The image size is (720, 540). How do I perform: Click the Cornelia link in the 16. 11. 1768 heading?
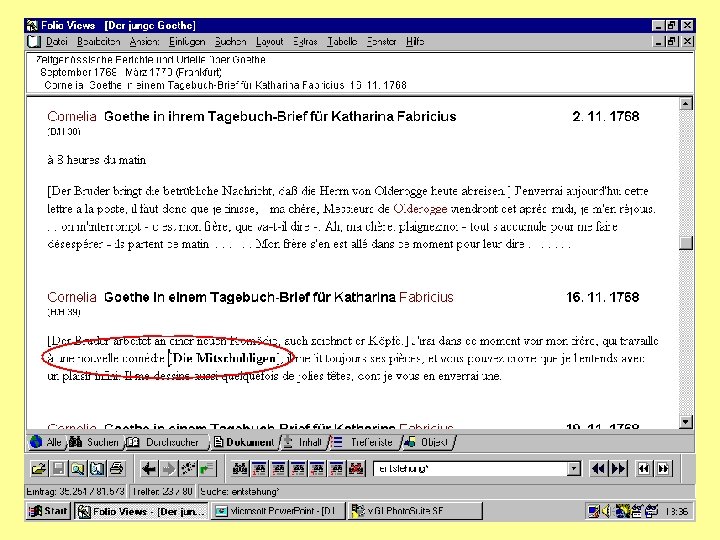point(72,297)
